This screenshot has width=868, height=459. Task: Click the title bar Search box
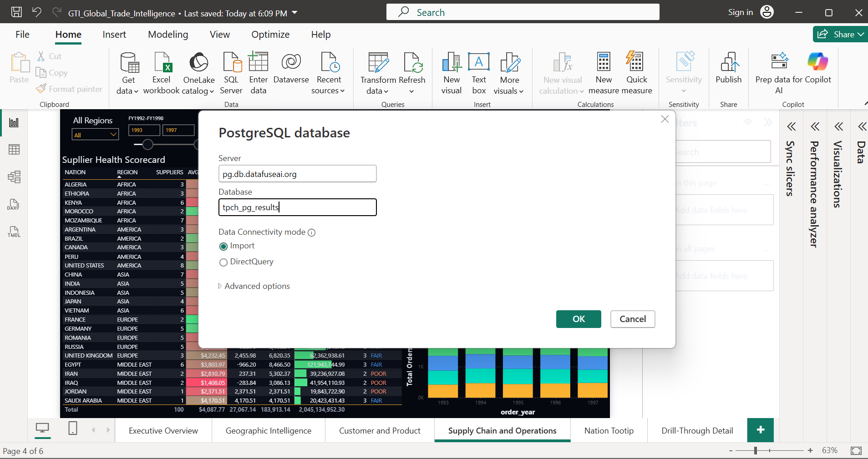523,12
